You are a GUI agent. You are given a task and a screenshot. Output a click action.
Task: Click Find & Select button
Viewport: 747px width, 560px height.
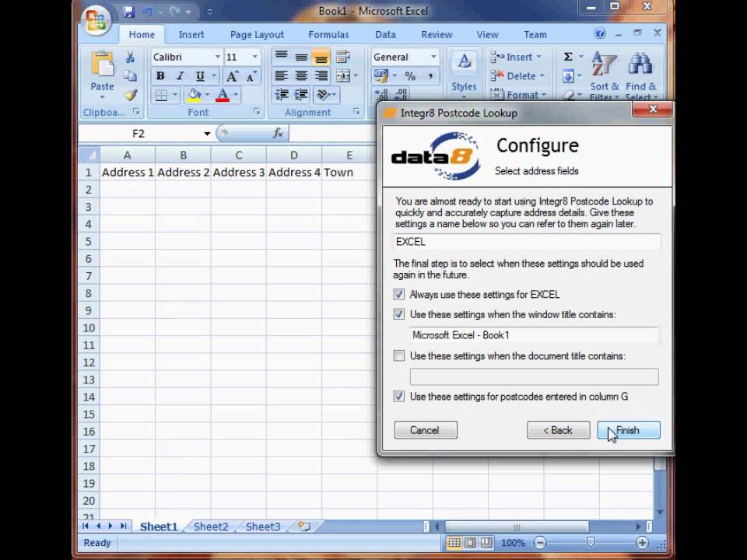[640, 75]
